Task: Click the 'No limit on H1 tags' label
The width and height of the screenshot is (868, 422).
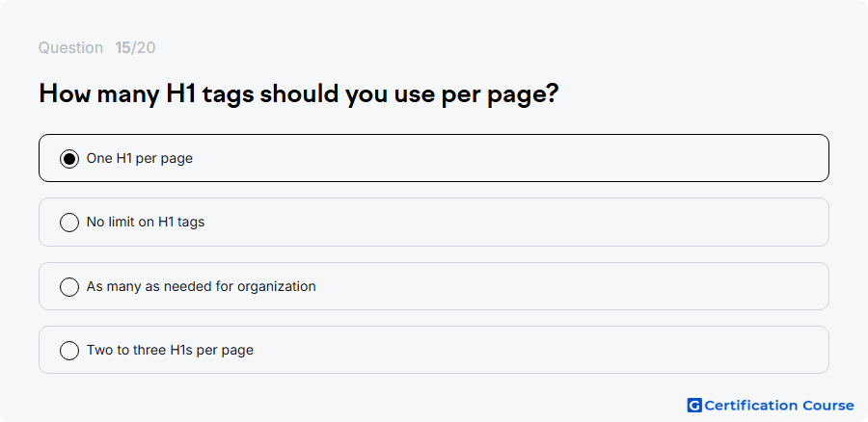Action: click(x=146, y=223)
